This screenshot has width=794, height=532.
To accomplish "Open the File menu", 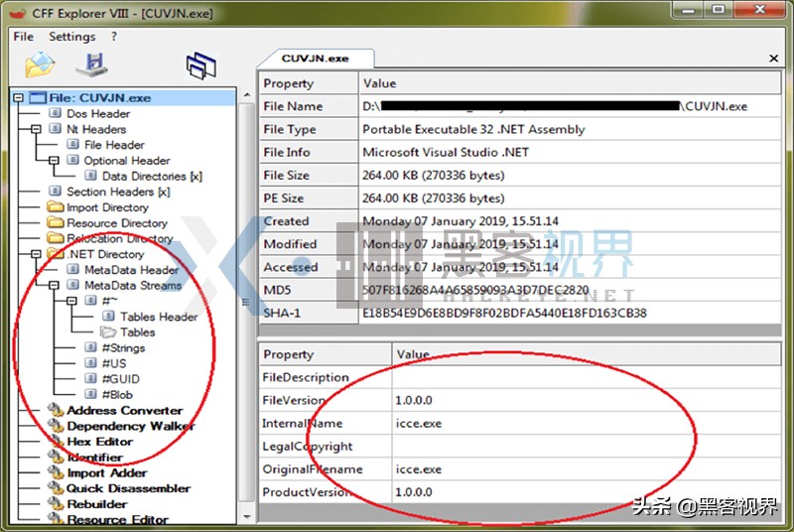I will click(x=23, y=37).
